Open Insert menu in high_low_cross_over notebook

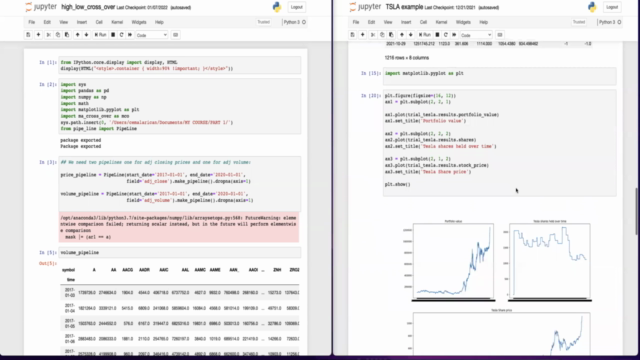(82, 22)
